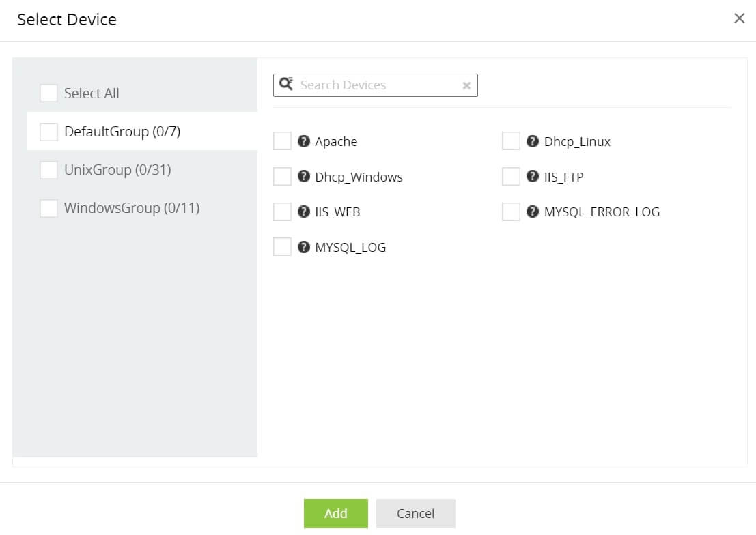Image resolution: width=756 pixels, height=535 pixels.
Task: Check the DefaultGroup group checkbox
Action: (48, 132)
